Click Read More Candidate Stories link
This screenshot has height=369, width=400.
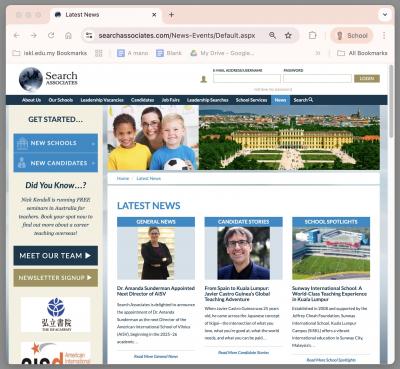243,352
